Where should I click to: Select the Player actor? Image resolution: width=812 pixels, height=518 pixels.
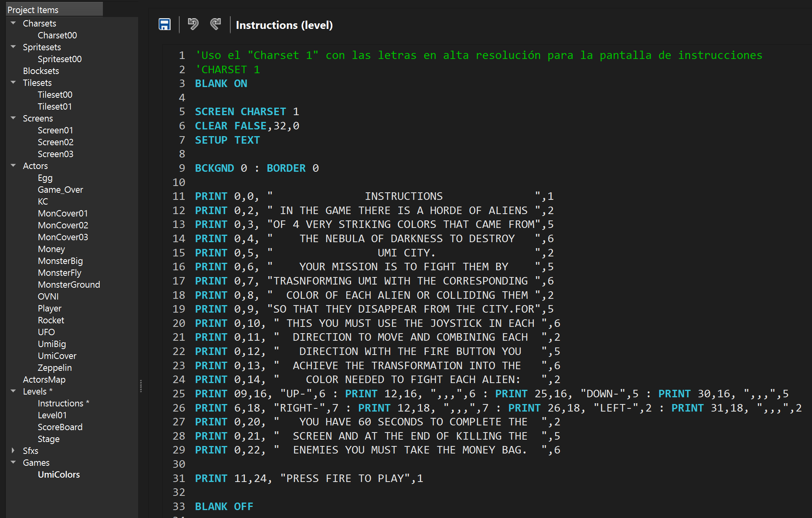[49, 308]
